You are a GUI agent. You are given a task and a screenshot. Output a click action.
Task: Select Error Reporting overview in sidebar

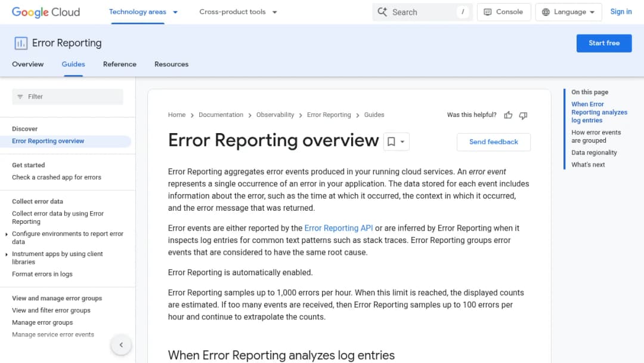(48, 141)
